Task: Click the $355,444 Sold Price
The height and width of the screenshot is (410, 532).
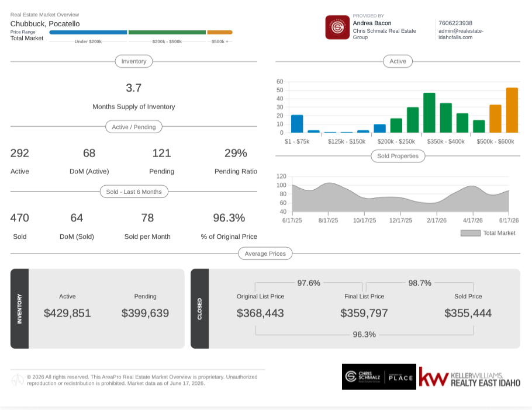Action: 468,313
